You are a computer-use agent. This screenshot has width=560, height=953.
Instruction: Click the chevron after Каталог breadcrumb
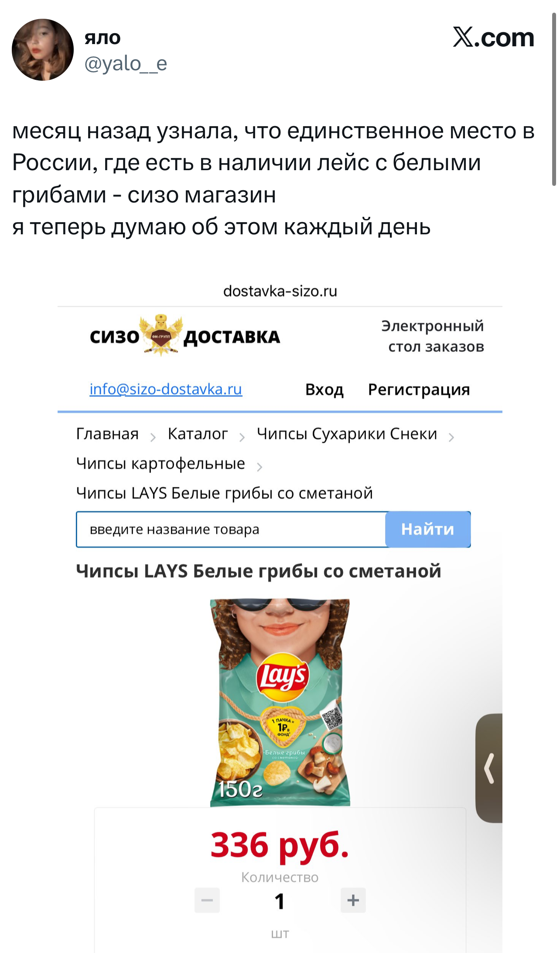pos(242,437)
